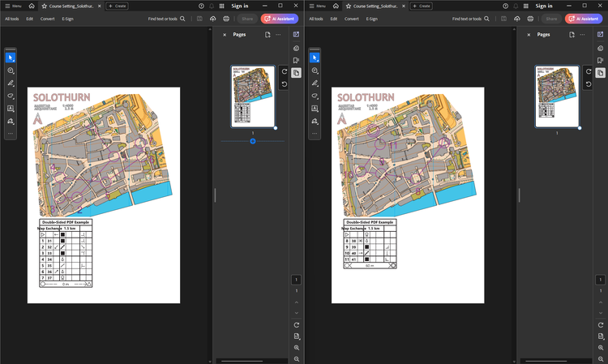Open the Home view in left window
The width and height of the screenshot is (608, 364).
point(32,6)
